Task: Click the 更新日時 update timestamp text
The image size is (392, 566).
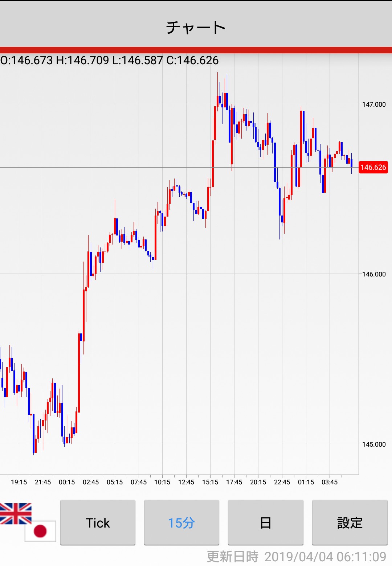Action: [296, 557]
